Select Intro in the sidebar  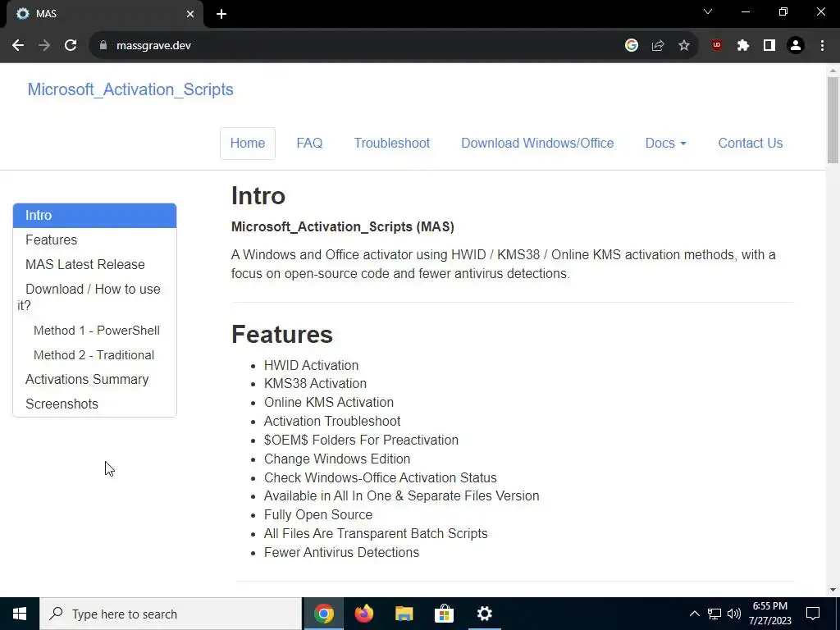point(94,216)
